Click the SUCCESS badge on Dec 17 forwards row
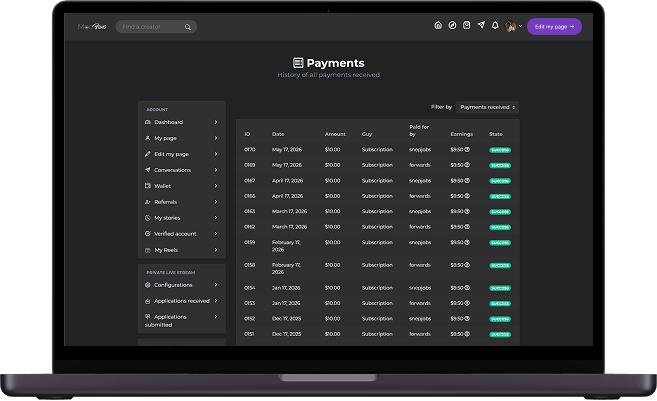Image resolution: width=657 pixels, height=401 pixels. [x=500, y=334]
